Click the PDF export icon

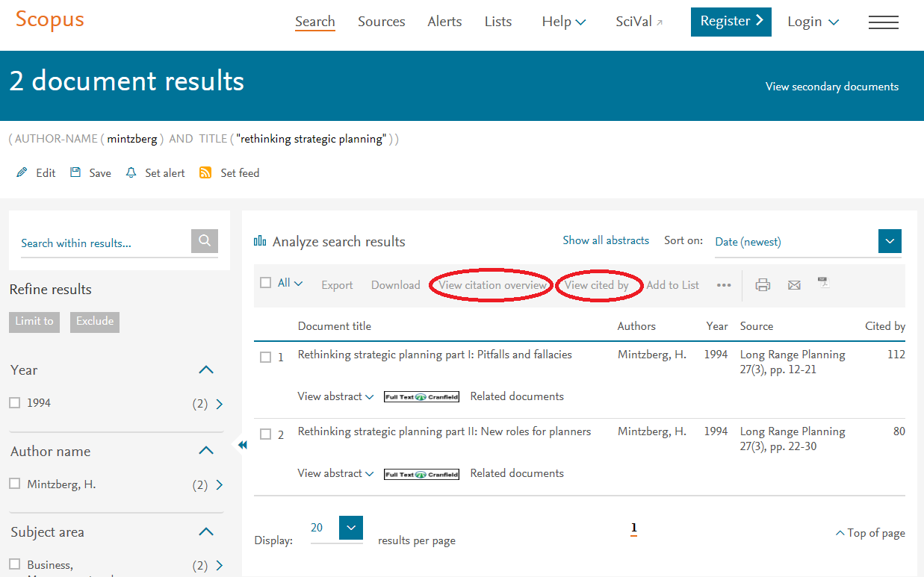[x=823, y=283]
